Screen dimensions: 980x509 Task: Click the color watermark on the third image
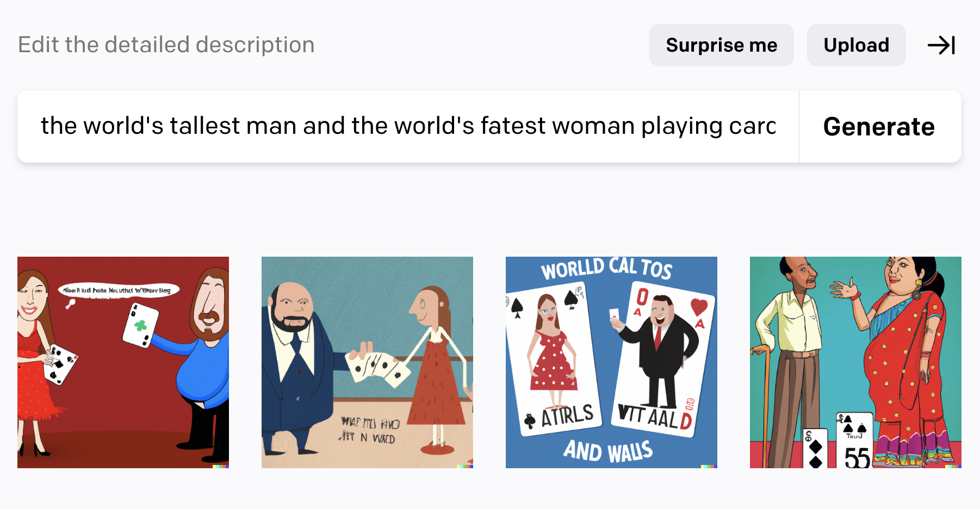pyautogui.click(x=709, y=466)
